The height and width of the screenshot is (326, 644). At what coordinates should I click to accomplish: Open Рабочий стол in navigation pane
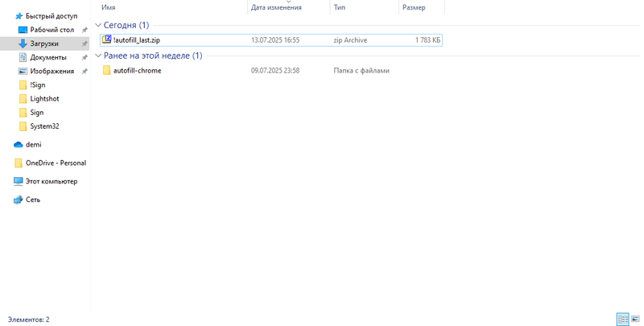(52, 30)
